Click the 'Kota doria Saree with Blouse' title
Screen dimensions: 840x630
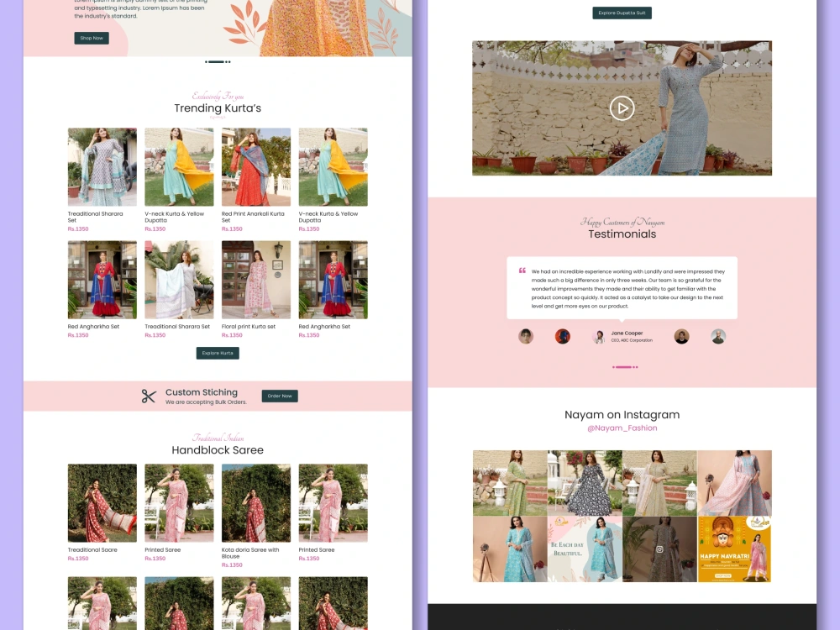coord(250,553)
